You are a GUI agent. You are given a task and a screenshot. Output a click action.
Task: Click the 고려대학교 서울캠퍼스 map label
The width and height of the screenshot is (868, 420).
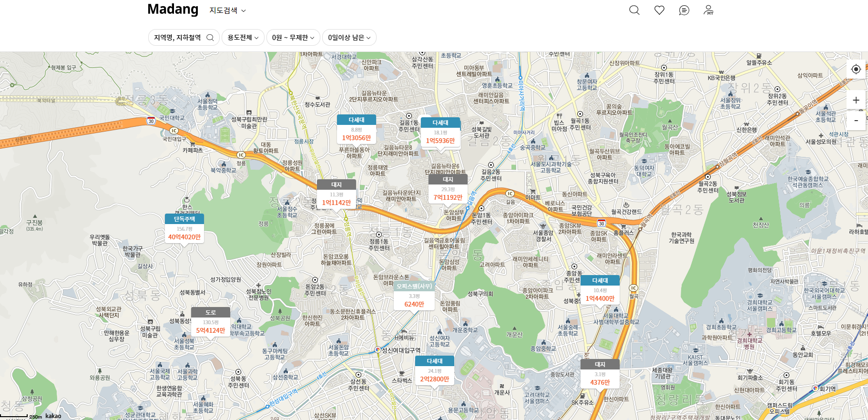pos(537,398)
